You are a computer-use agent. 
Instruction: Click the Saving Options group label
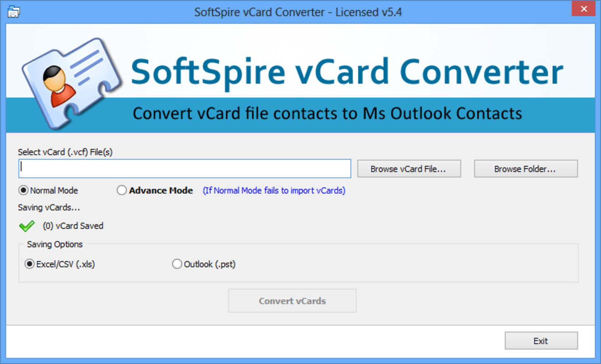click(55, 244)
